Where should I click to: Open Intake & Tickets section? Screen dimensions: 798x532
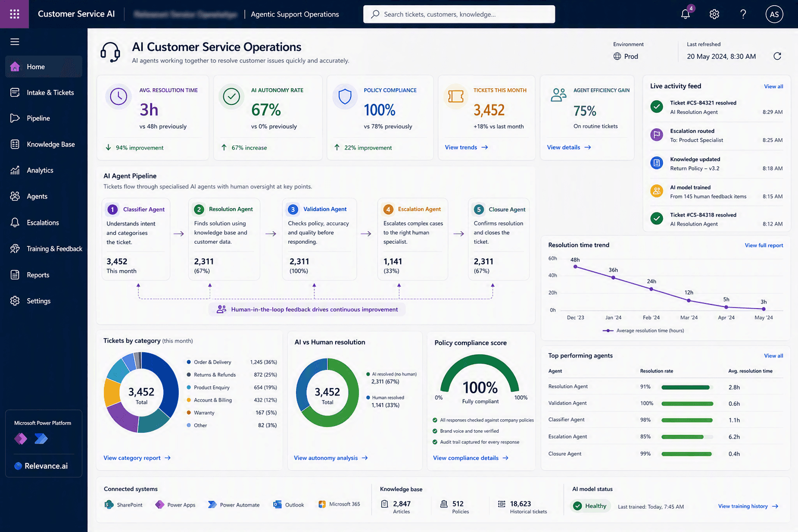click(x=44, y=92)
